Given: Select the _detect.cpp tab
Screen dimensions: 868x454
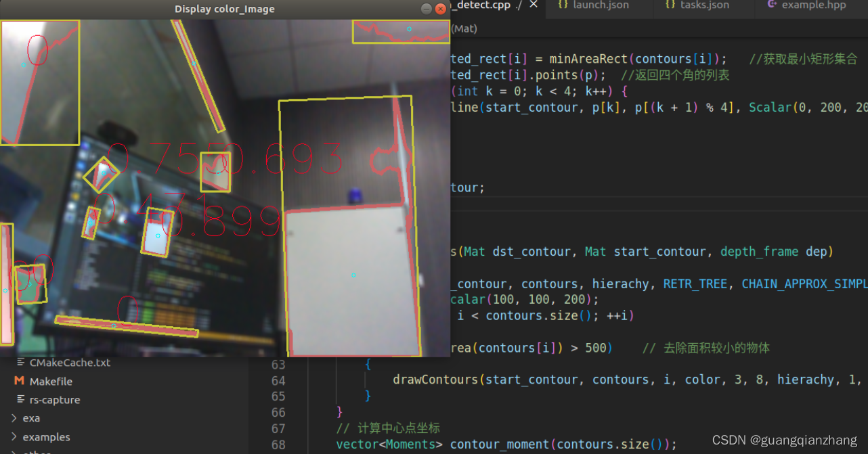Looking at the screenshot, I should click(486, 5).
